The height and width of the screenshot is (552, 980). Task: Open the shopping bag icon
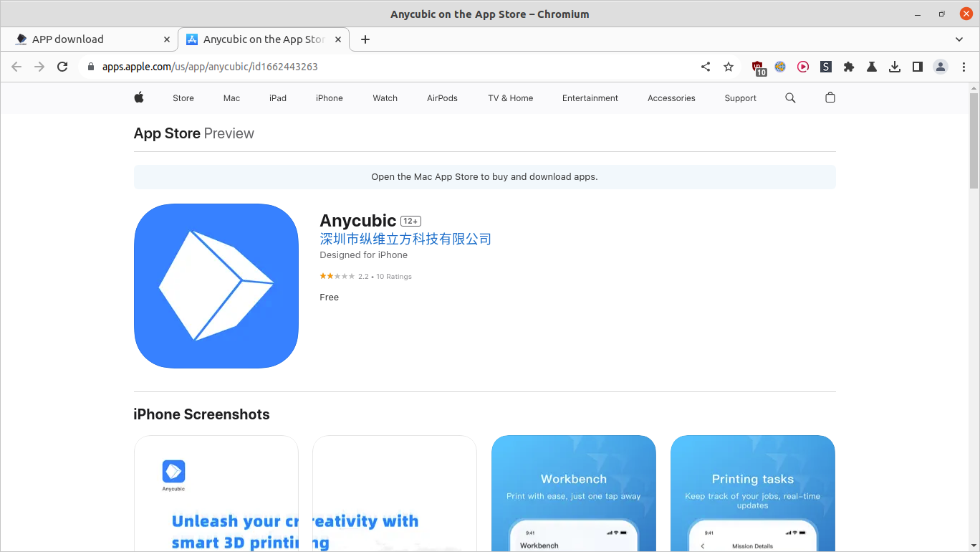(830, 97)
